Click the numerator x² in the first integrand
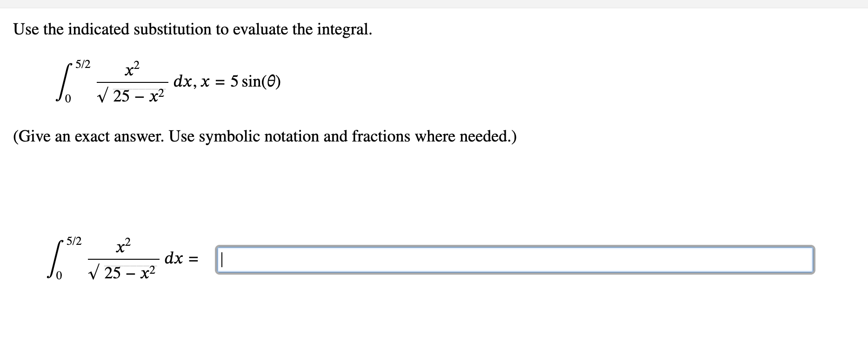This screenshot has width=868, height=364. 132,68
